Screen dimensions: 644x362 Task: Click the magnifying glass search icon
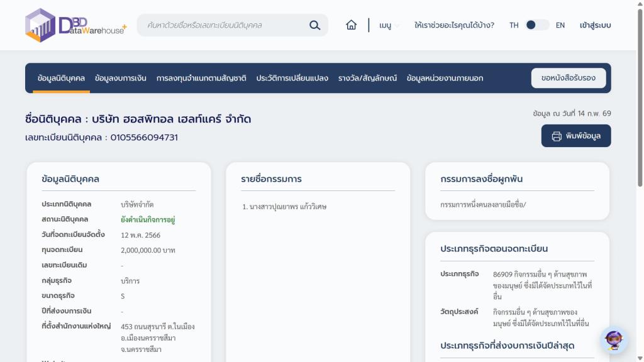[314, 25]
